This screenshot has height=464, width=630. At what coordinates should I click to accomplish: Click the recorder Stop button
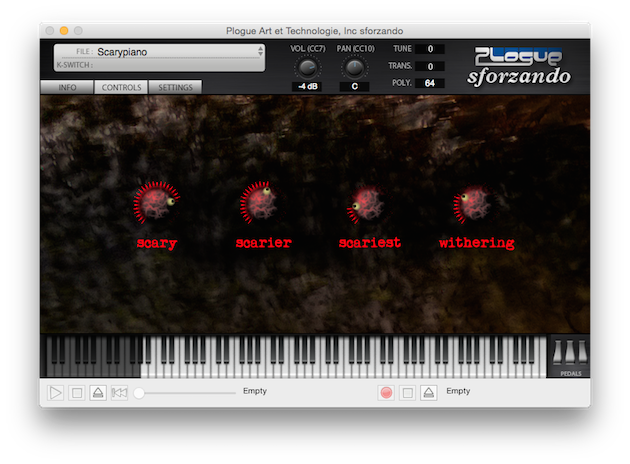point(407,392)
